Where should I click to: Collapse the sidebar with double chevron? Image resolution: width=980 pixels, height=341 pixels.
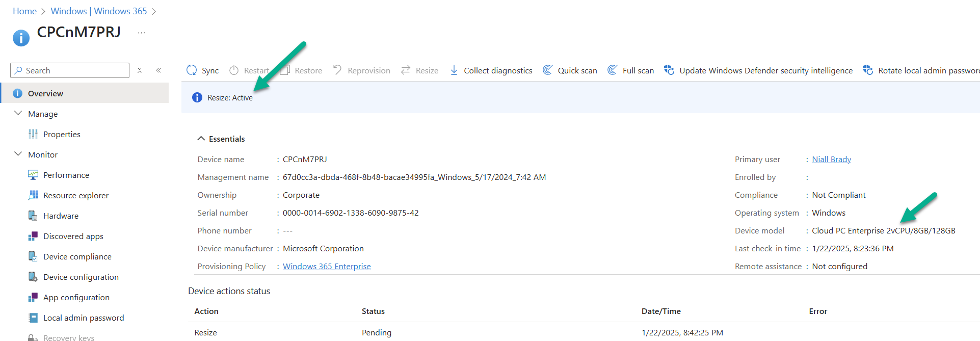[158, 70]
